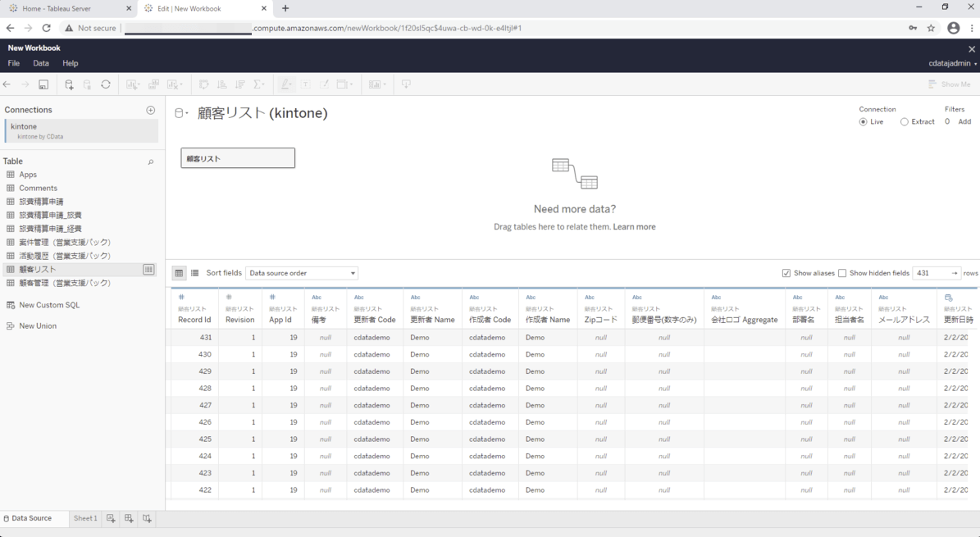980x537 pixels.
Task: Add a new worksheet from bottom bar
Action: (x=111, y=518)
